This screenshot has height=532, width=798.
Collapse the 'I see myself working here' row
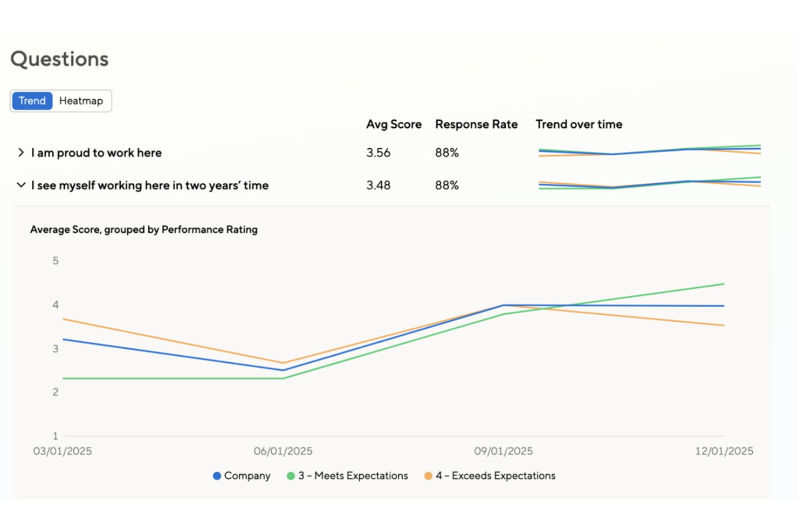click(x=21, y=185)
